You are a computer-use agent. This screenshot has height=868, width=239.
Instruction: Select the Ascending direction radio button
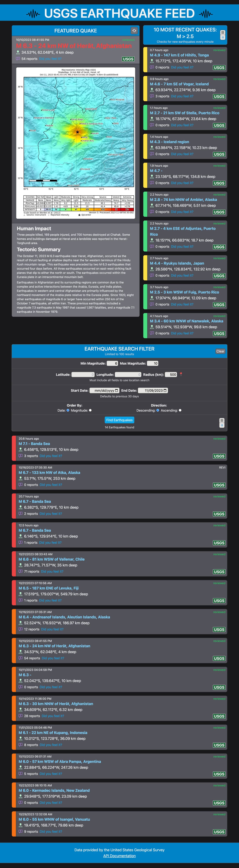click(x=180, y=410)
